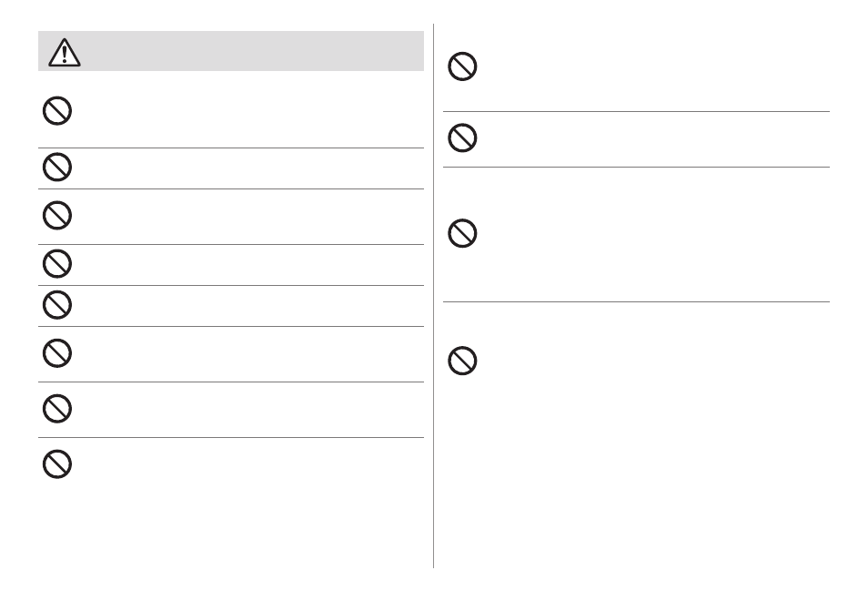
Task: Select the third prohibition icon in right column
Action: 462,233
